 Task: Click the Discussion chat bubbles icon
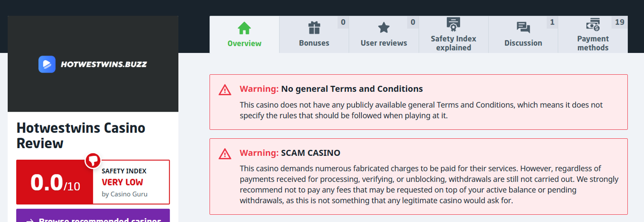pyautogui.click(x=523, y=28)
